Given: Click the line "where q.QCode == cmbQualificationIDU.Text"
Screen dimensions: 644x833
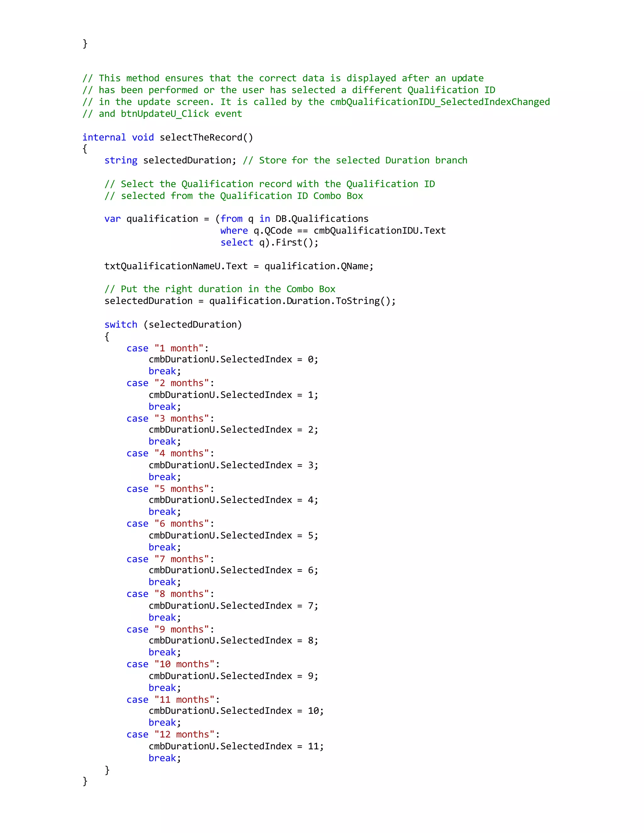Looking at the screenshot, I should pos(333,230).
